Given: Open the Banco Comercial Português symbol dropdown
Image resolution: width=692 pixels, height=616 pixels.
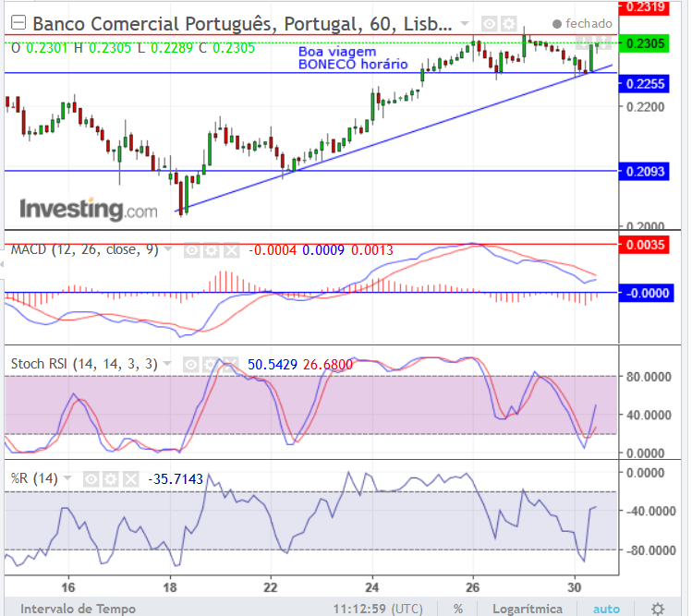Looking at the screenshot, I should pyautogui.click(x=465, y=23).
